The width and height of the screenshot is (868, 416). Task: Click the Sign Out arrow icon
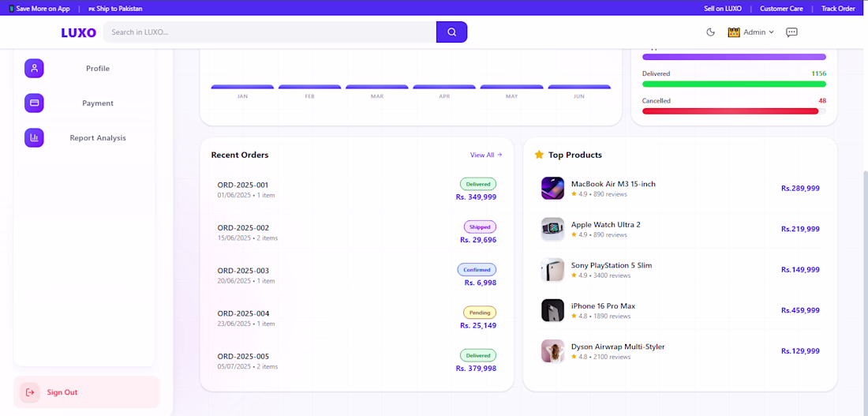(30, 392)
